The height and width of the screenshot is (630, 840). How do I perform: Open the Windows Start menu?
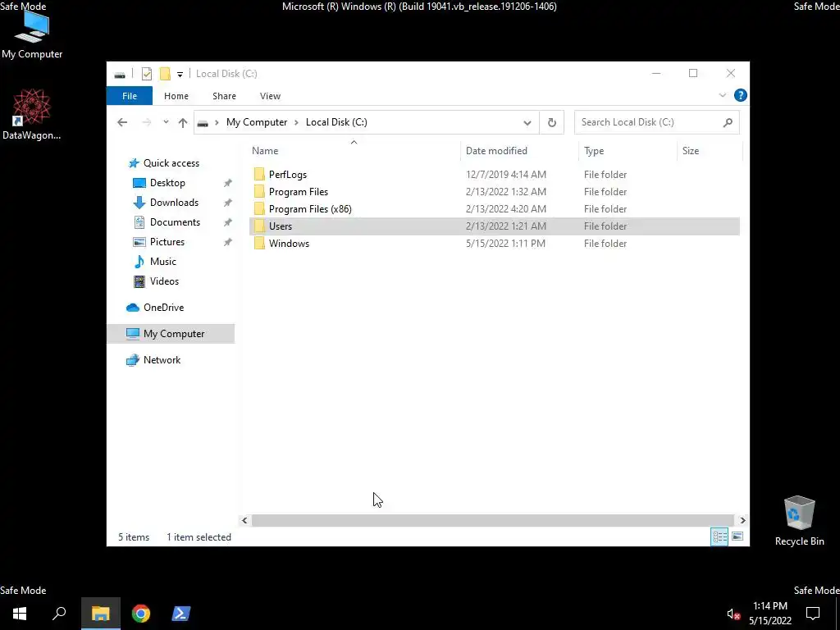point(20,614)
